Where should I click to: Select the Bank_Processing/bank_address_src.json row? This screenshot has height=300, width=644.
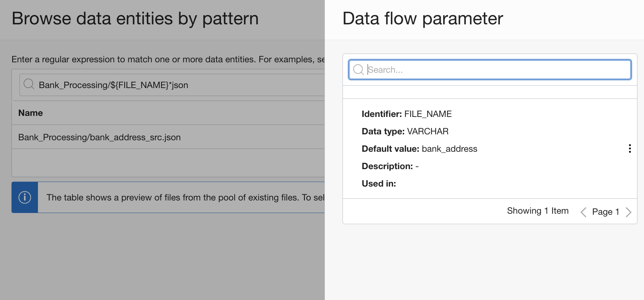(168, 137)
